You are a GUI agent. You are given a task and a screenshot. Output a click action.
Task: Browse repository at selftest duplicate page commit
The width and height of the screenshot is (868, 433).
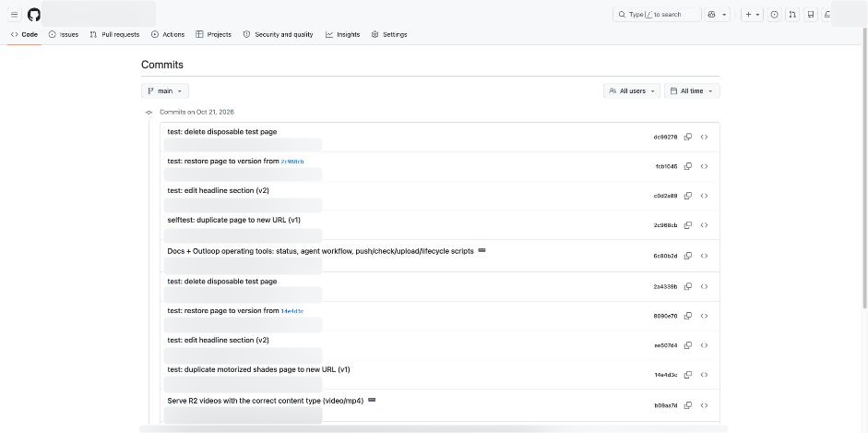click(704, 224)
